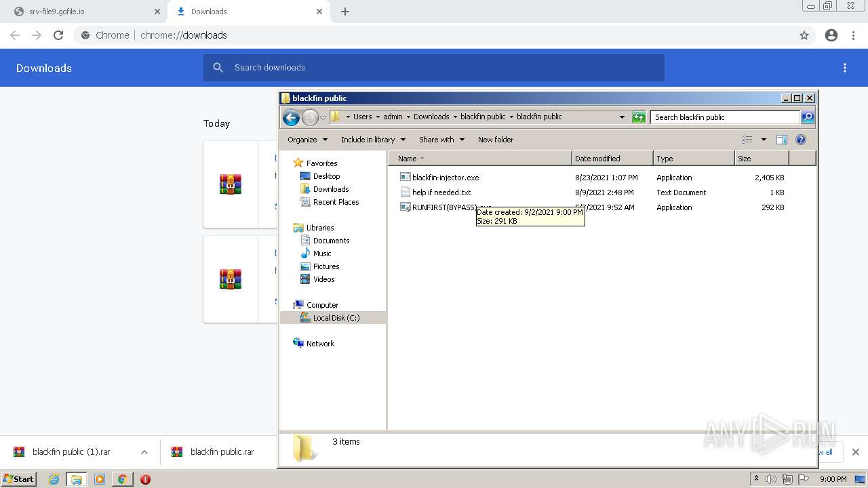The image size is (868, 488).
Task: Click first WinRAR download thumbnail
Action: click(231, 184)
